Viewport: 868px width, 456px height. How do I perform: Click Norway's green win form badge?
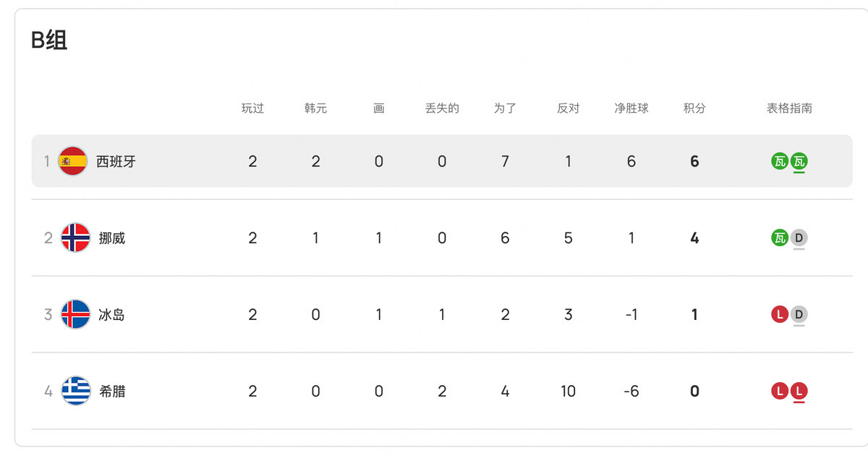coord(780,237)
